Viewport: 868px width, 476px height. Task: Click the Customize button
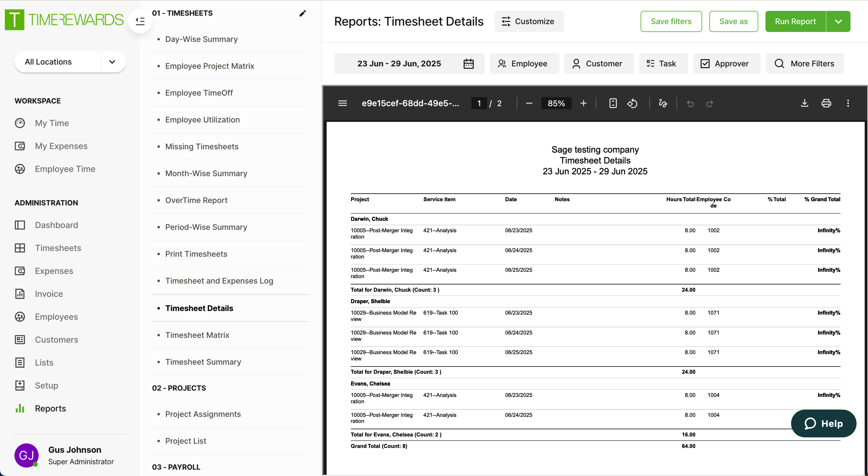(529, 21)
